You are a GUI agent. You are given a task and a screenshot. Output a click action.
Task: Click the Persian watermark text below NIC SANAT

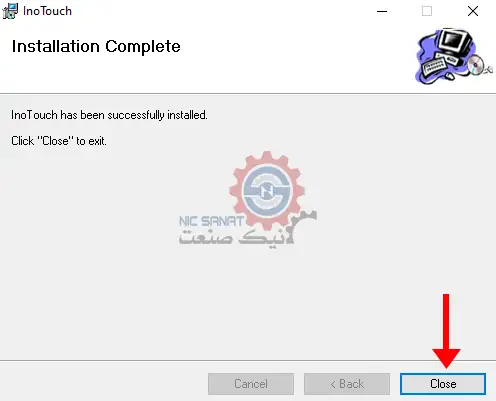pyautogui.click(x=237, y=236)
